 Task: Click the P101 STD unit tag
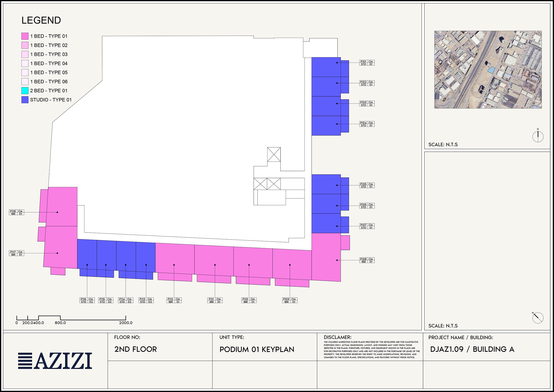367,63
